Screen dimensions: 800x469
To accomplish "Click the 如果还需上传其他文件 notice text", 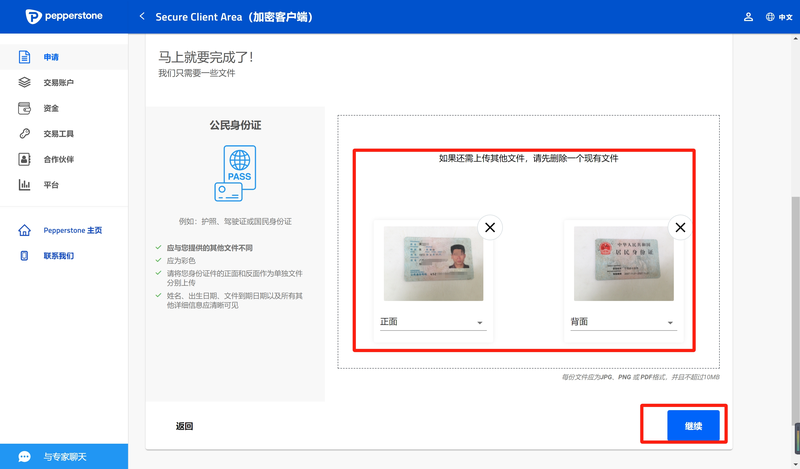I will pyautogui.click(x=529, y=158).
